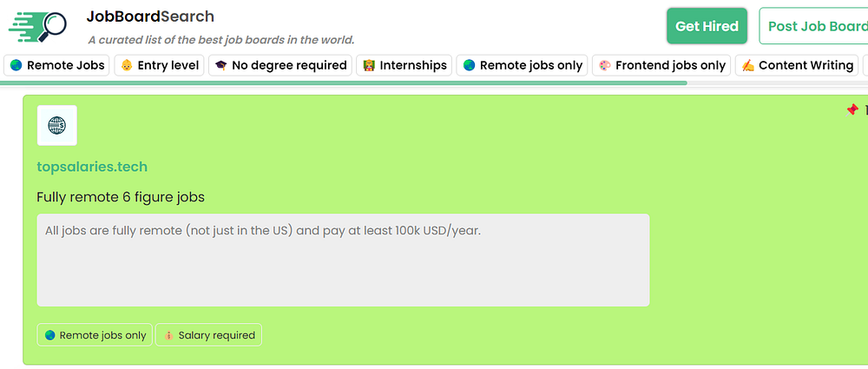Click palette icon in Frontend jobs tag
Viewport: 868px width, 369px height.
[x=604, y=65]
